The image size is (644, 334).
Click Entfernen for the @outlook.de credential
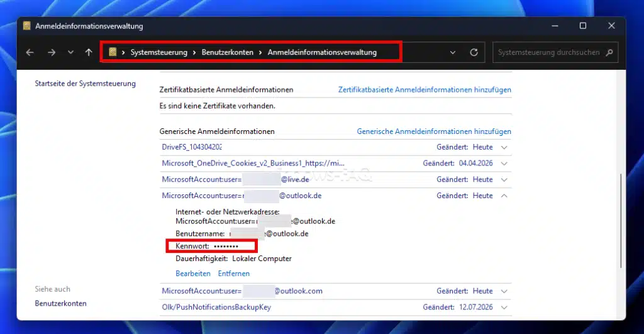[x=234, y=274]
